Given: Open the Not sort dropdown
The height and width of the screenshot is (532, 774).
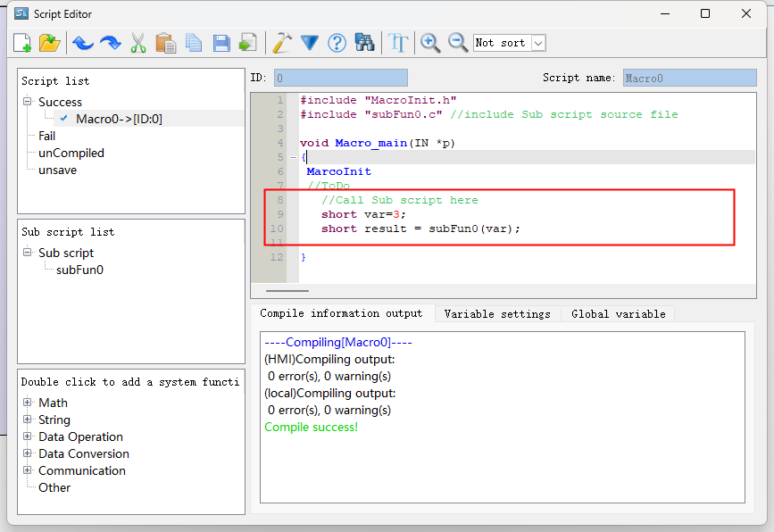Looking at the screenshot, I should point(537,43).
